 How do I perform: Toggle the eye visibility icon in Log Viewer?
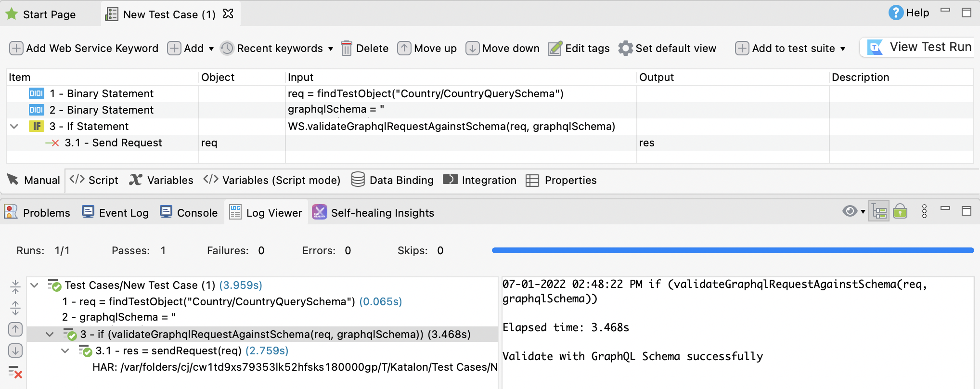(x=850, y=212)
